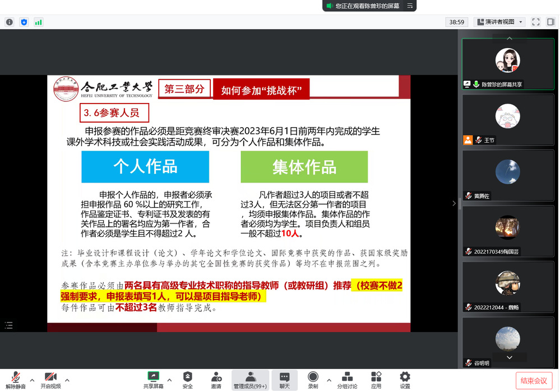
Task: Start recording with the 录制 button
Action: [x=313, y=380]
